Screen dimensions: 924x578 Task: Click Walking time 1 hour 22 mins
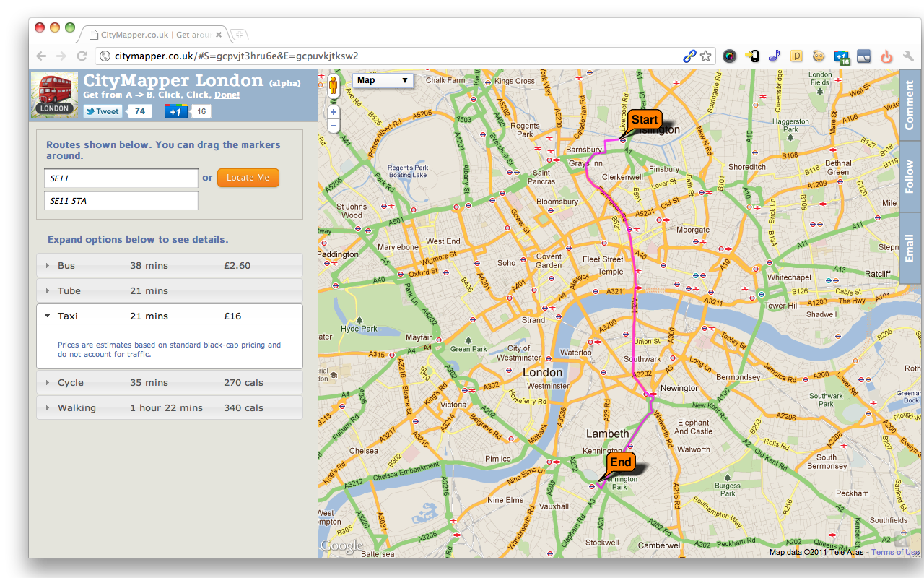tap(166, 407)
